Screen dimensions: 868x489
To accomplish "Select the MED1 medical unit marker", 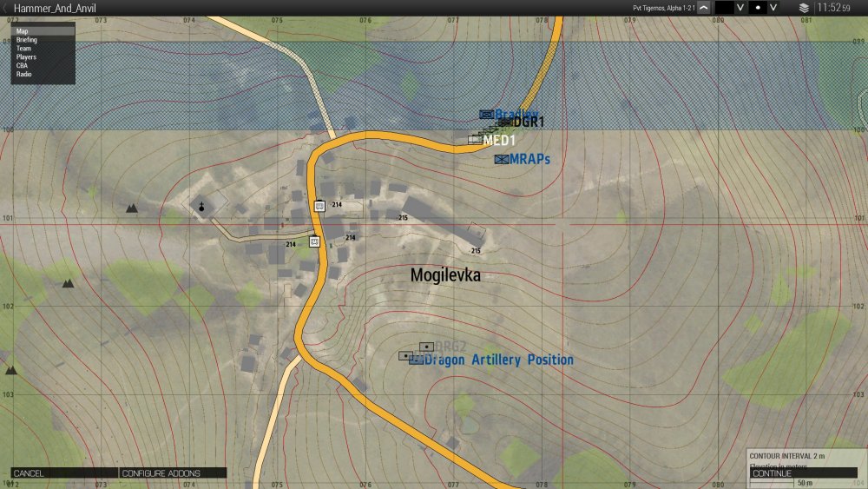I will 475,139.
